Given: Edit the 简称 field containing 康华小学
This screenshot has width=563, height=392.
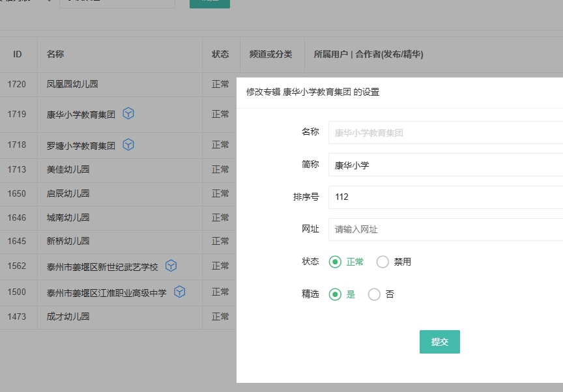Looking at the screenshot, I should coord(446,165).
